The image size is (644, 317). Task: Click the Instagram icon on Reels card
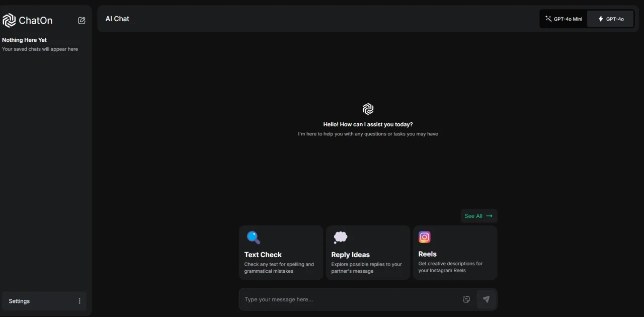[425, 237]
